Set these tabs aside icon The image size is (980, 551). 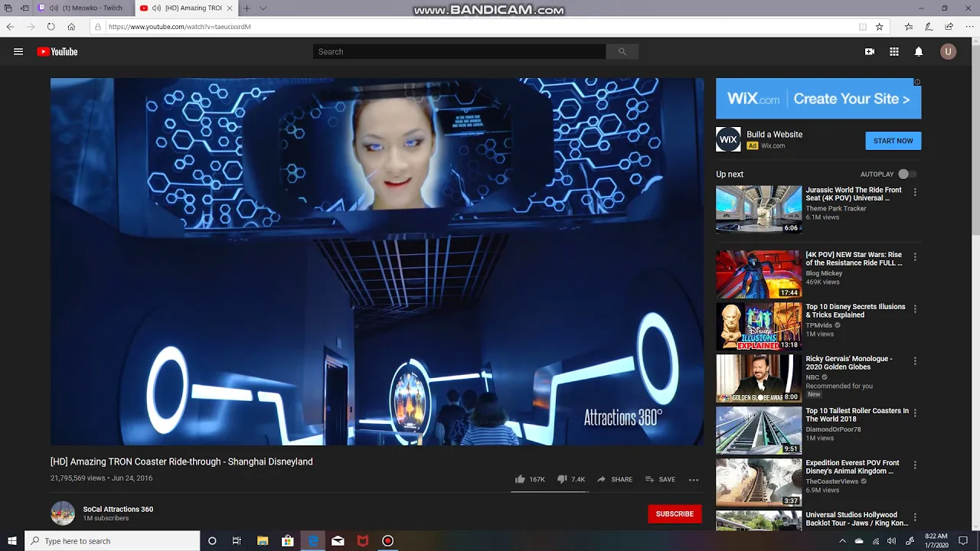click(25, 8)
